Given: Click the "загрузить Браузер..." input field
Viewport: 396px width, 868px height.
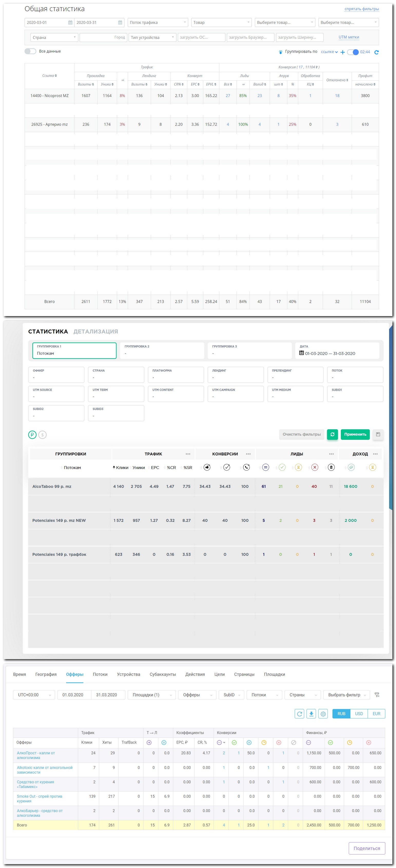Looking at the screenshot, I should (x=250, y=37).
